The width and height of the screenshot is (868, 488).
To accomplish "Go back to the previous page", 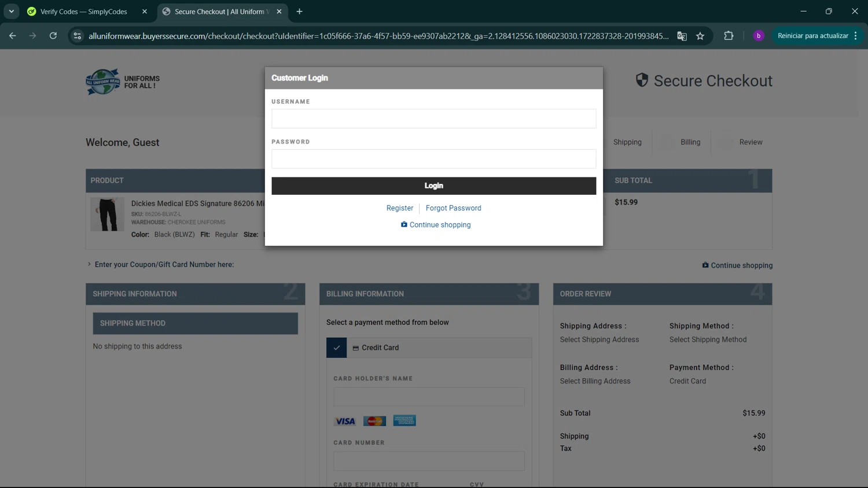I will [x=13, y=36].
